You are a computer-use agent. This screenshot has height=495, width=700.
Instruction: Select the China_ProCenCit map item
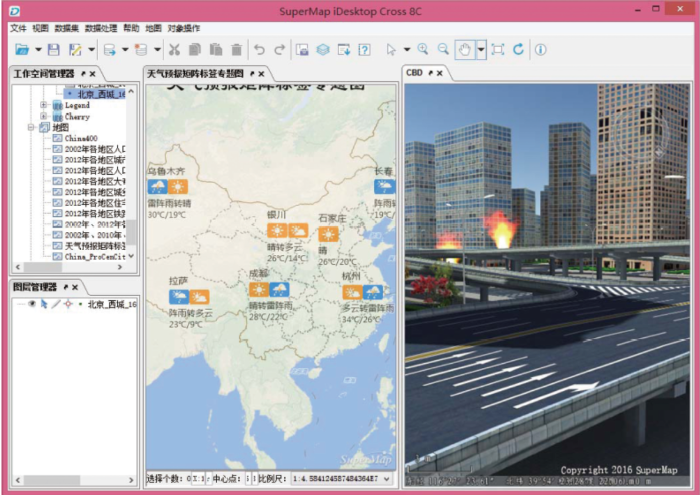pos(95,257)
